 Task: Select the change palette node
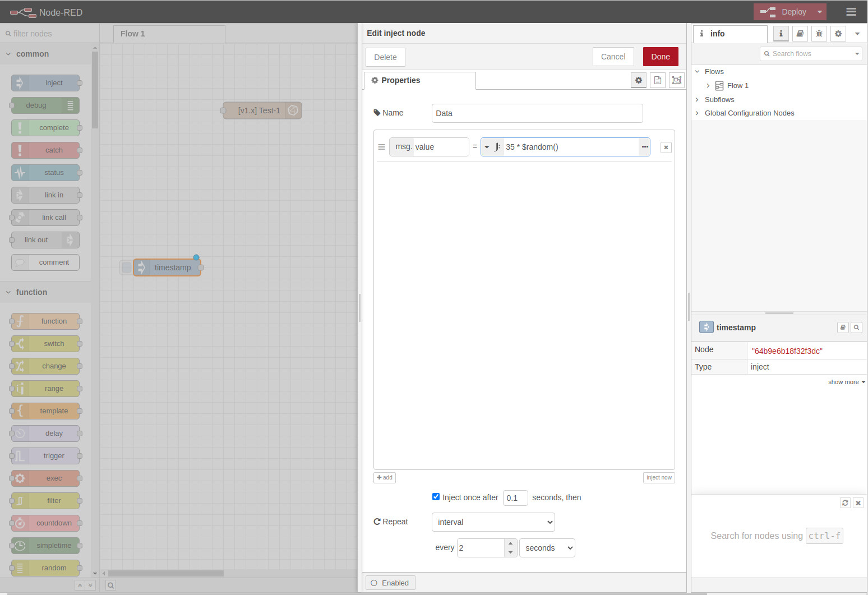click(45, 366)
